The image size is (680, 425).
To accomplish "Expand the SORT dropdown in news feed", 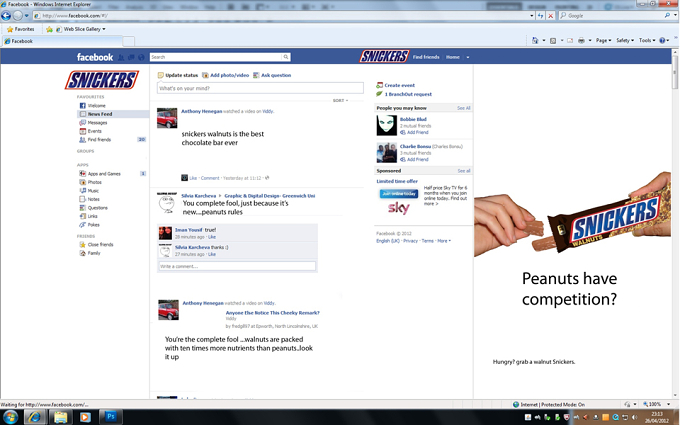I will click(340, 101).
